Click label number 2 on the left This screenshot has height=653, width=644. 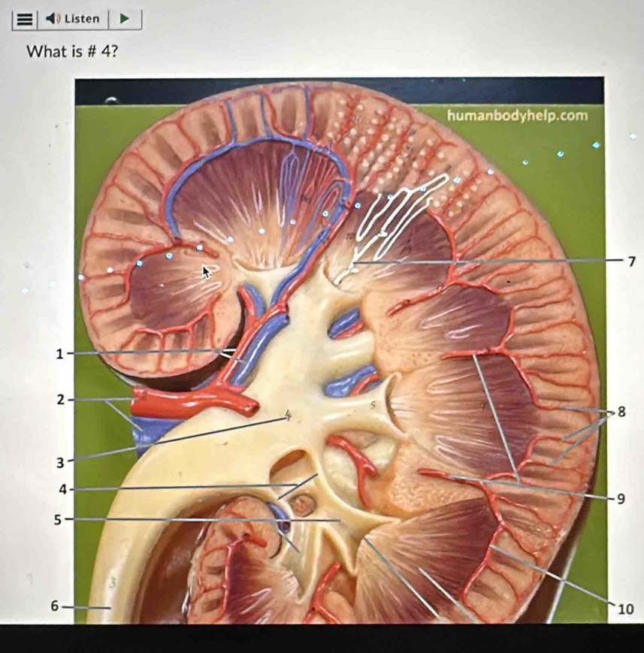point(62,399)
